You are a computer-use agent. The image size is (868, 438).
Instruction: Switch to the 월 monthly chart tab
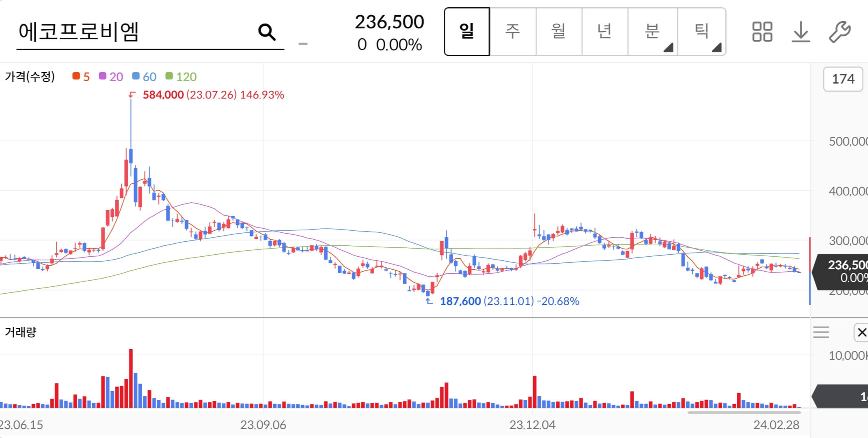559,32
